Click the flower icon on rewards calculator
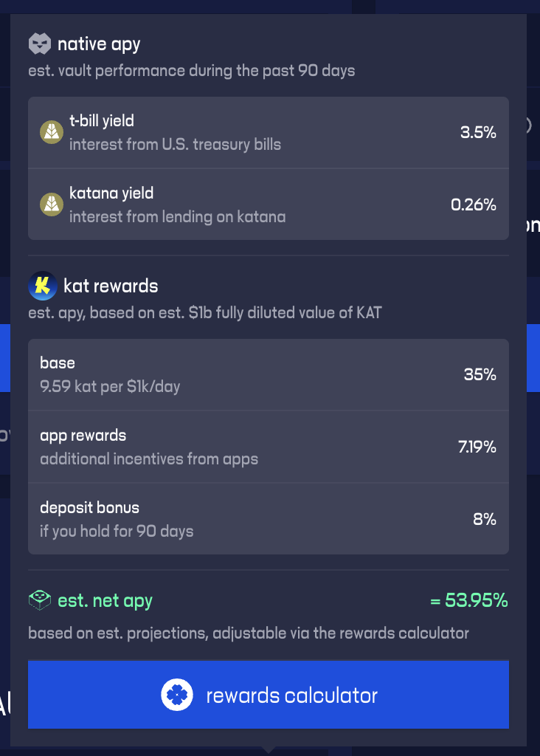This screenshot has height=756, width=540. point(177,695)
